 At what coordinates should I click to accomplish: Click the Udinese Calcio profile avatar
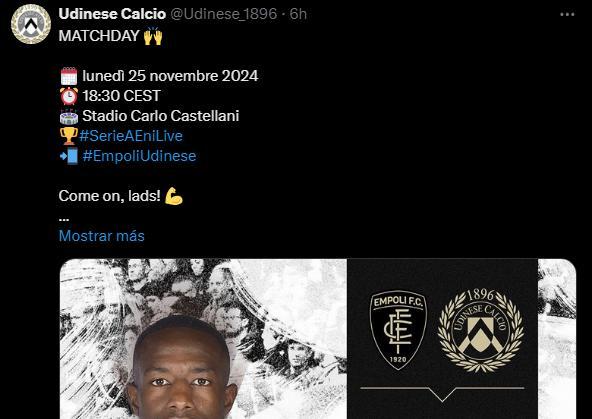[31, 24]
